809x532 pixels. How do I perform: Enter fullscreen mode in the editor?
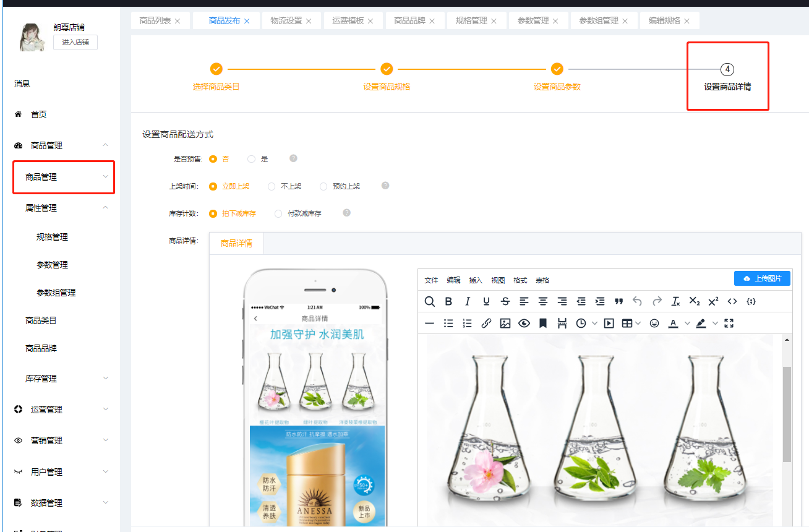[x=729, y=323]
